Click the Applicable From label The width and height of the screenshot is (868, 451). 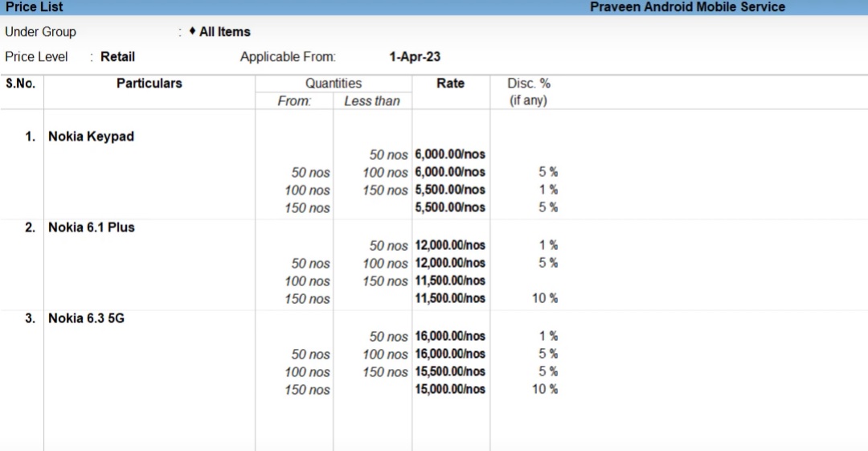coord(288,56)
